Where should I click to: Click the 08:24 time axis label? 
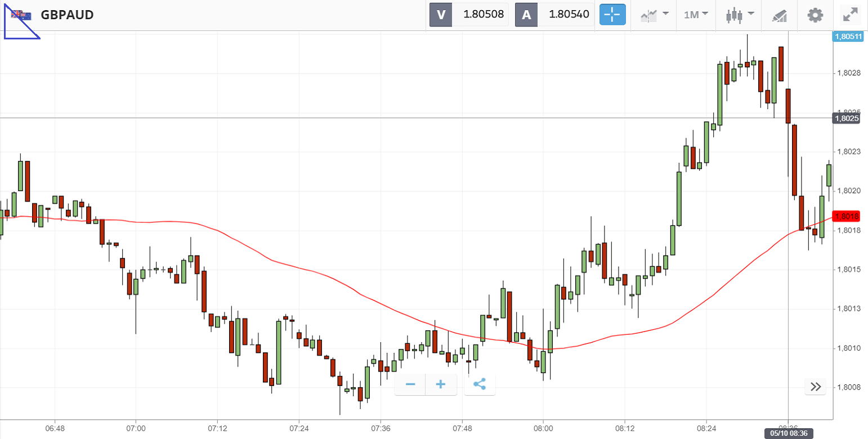click(x=706, y=428)
